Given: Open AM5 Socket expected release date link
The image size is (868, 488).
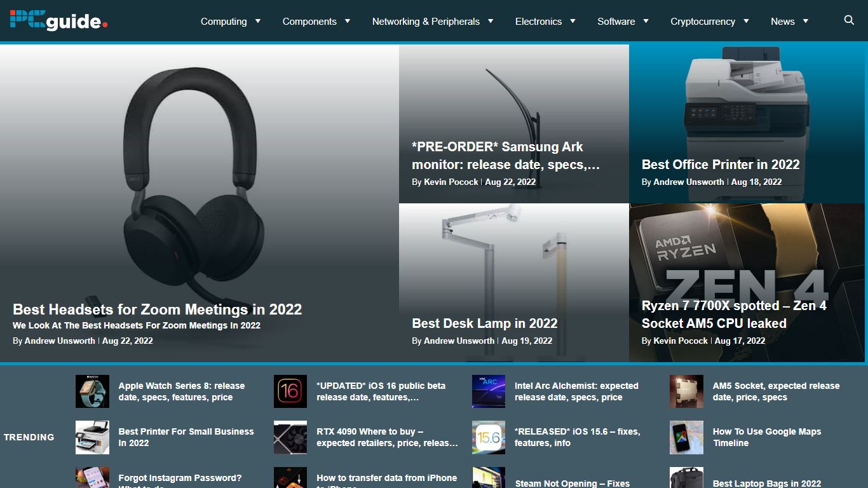Looking at the screenshot, I should [x=776, y=391].
